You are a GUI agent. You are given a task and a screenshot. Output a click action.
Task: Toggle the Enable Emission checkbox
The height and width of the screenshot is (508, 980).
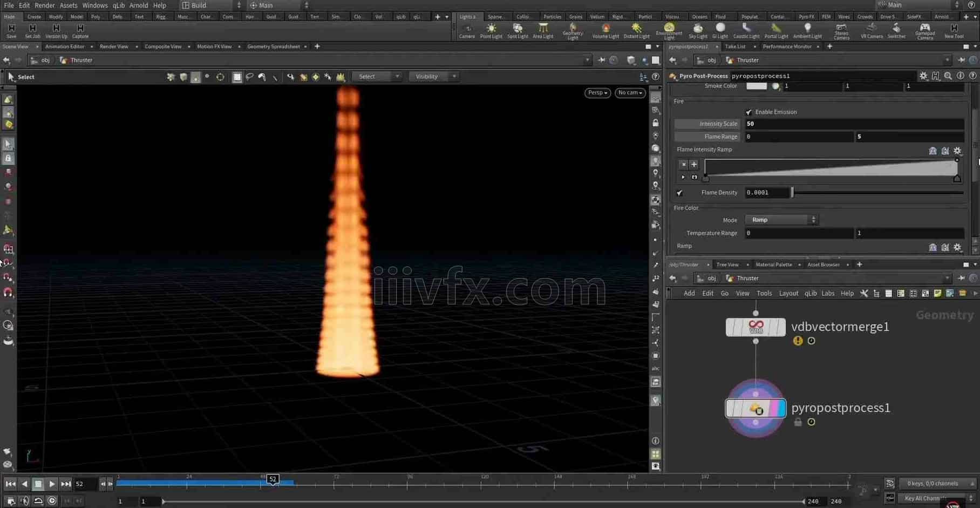click(748, 112)
